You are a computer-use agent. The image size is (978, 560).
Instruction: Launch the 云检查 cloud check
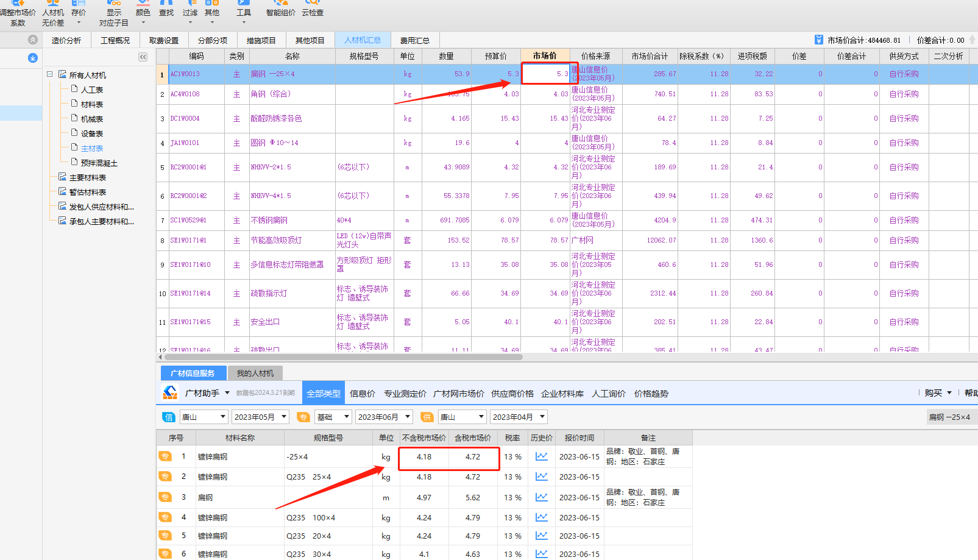click(x=313, y=9)
